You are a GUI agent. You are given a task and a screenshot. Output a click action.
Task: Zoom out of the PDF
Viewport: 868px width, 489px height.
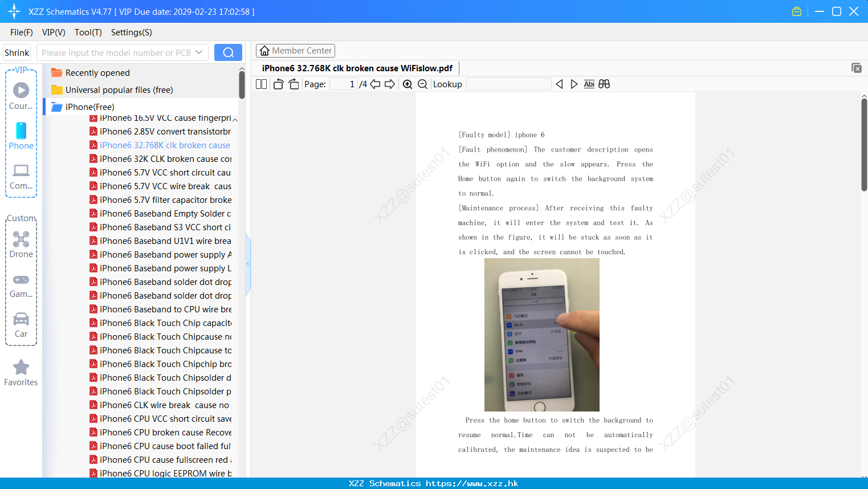click(x=423, y=84)
